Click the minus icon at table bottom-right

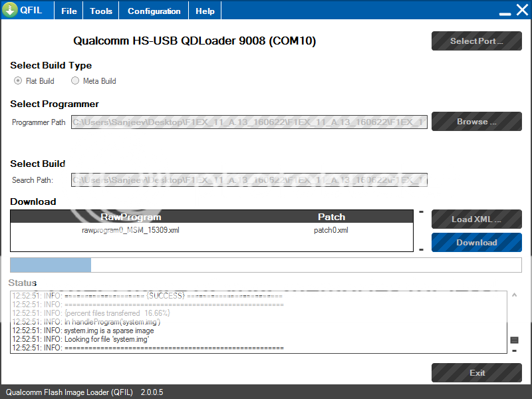pyautogui.click(x=421, y=249)
